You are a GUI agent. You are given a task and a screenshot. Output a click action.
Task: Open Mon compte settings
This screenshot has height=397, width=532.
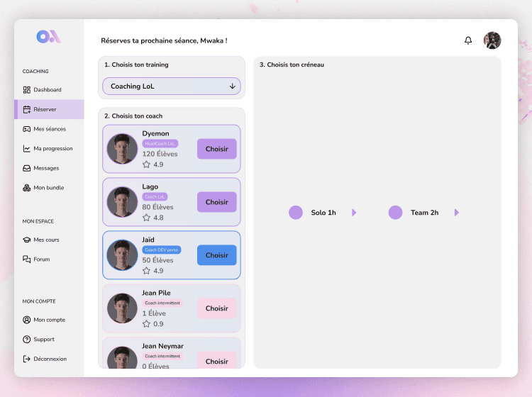pyautogui.click(x=49, y=320)
